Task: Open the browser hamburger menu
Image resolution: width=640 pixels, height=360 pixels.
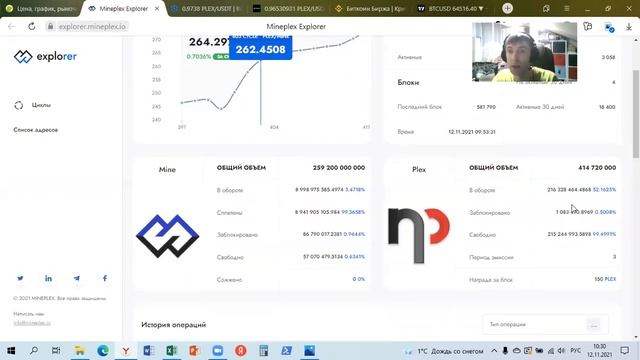Action: (567, 8)
